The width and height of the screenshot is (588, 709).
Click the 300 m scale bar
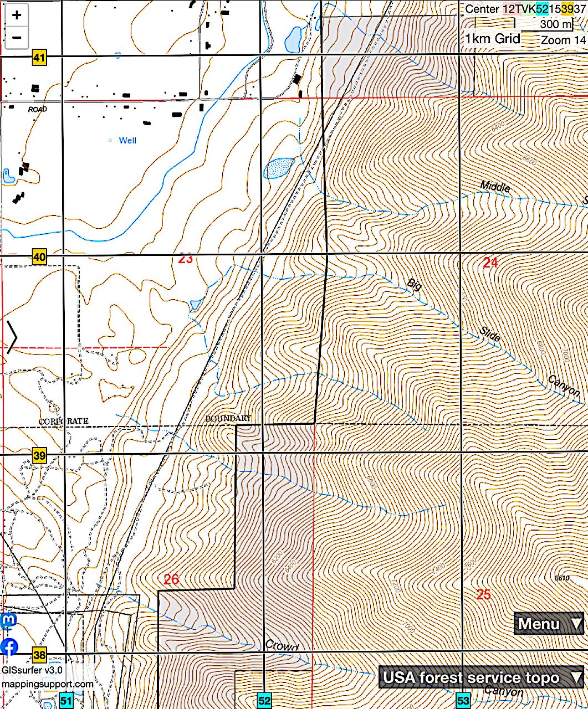(x=556, y=24)
